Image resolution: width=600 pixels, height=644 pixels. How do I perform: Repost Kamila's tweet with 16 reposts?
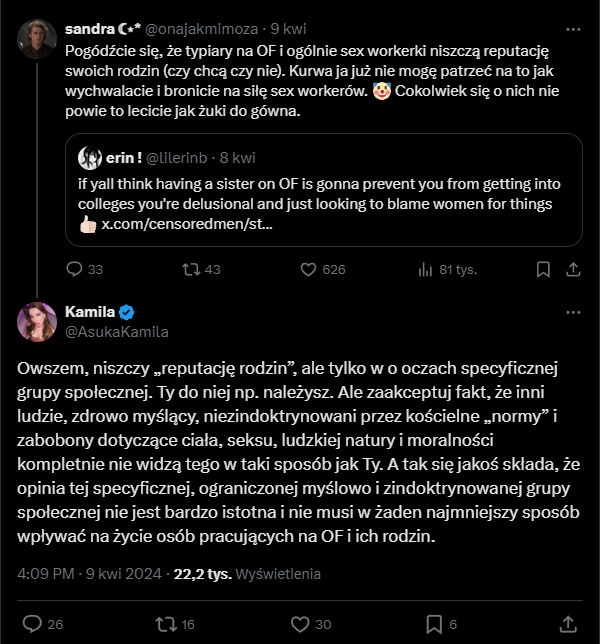click(x=175, y=624)
